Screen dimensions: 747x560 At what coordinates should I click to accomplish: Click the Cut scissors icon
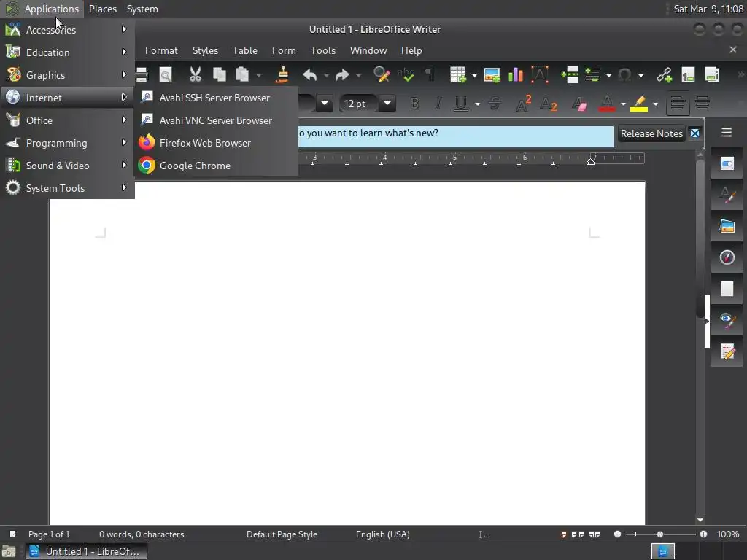pyautogui.click(x=195, y=75)
